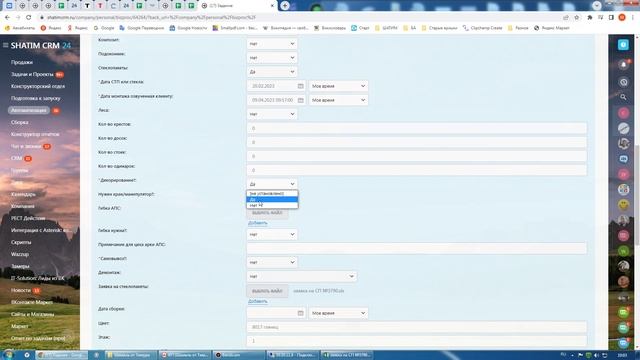Open the calendar picker for Дата сборки
Screen dimensions: 640x360
300,313
